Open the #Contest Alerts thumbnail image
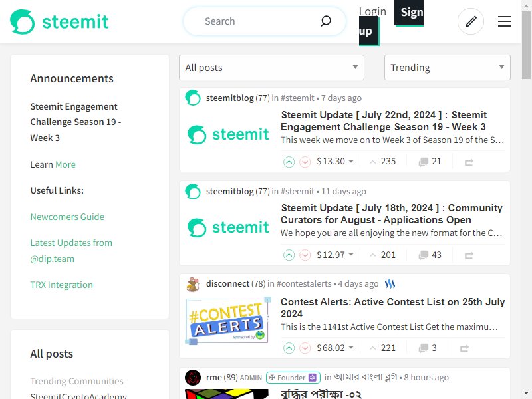532x399 pixels. (x=228, y=321)
